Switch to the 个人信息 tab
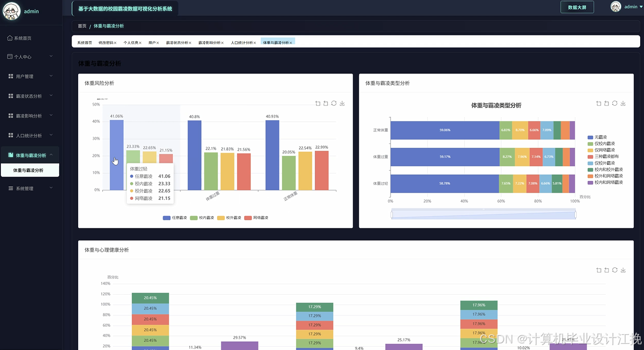The image size is (644, 350). click(131, 43)
